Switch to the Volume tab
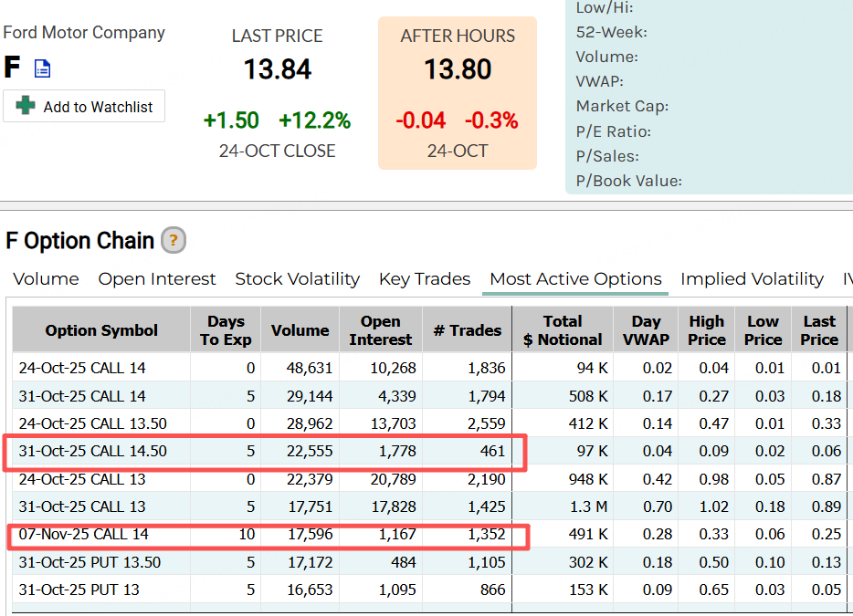 tap(46, 279)
